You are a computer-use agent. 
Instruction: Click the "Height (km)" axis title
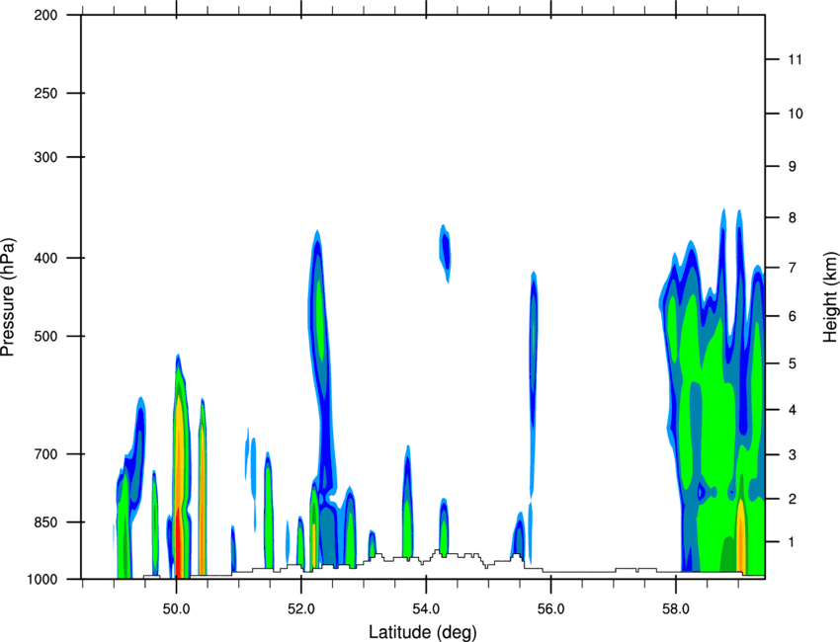pos(830,297)
